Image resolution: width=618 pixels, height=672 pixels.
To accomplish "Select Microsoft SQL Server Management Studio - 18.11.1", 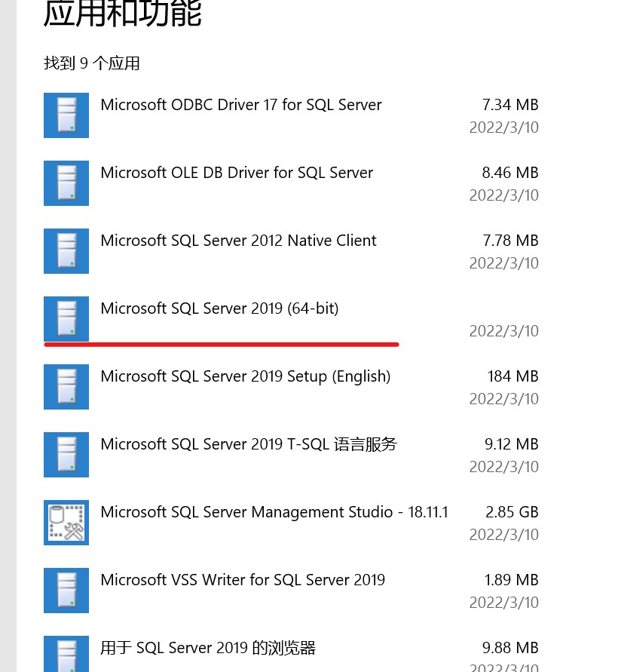I will 274,512.
